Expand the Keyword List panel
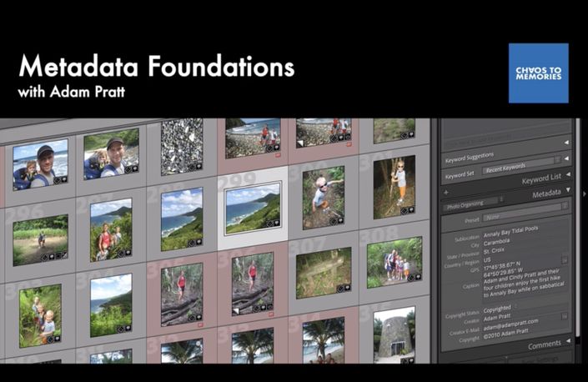Viewport: 588px width, 382px height. [x=568, y=174]
